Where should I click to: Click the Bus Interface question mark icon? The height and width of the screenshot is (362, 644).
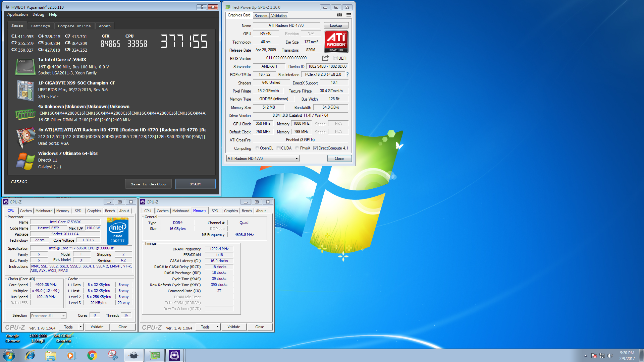tap(347, 74)
